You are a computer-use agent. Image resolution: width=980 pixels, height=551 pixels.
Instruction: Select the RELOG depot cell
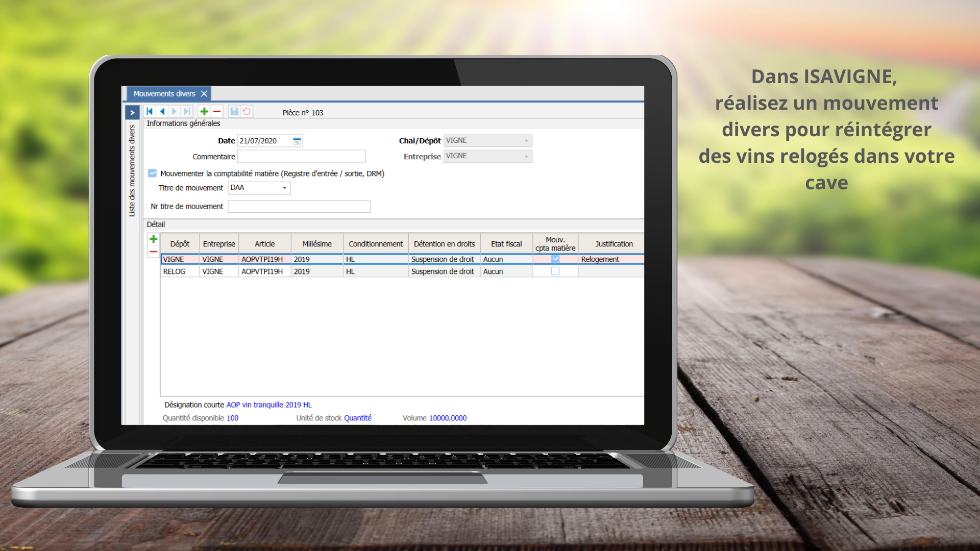180,271
